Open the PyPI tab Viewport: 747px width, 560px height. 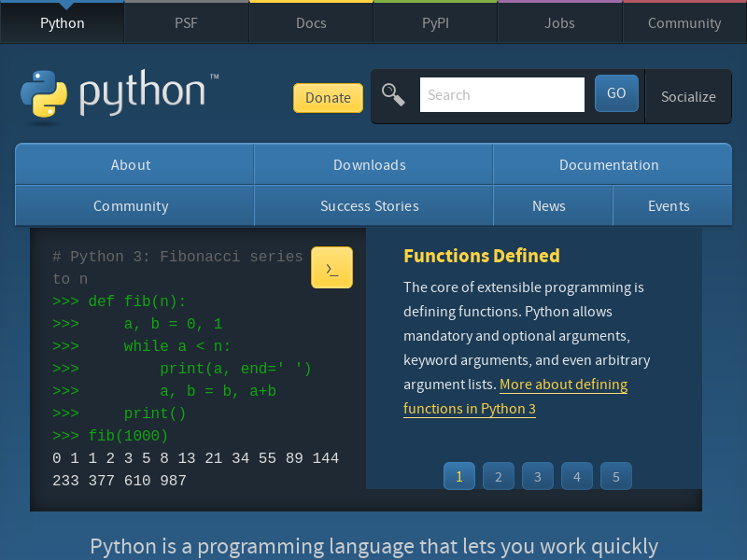[x=435, y=22]
